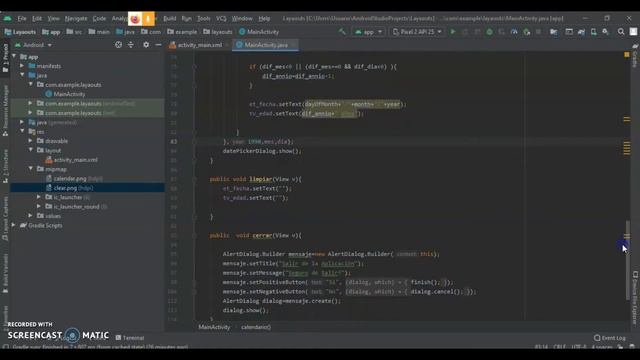
Task: Place the cursor on datePickerDialog.show() line
Action: (x=262, y=151)
